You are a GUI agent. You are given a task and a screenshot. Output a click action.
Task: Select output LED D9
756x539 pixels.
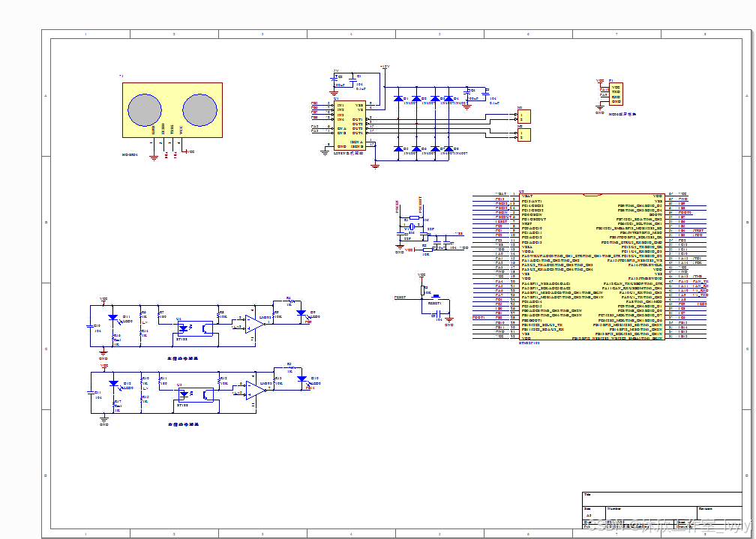[x=301, y=313]
